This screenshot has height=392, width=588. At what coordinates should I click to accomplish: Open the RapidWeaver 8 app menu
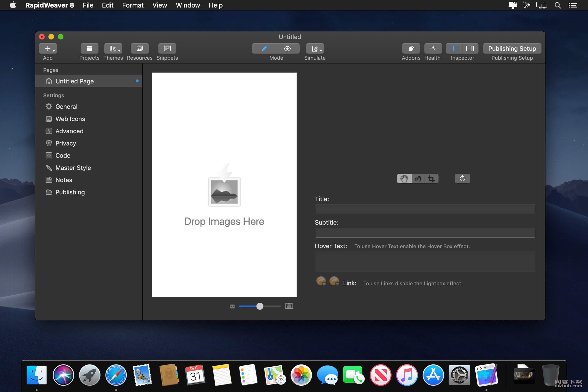click(x=50, y=5)
